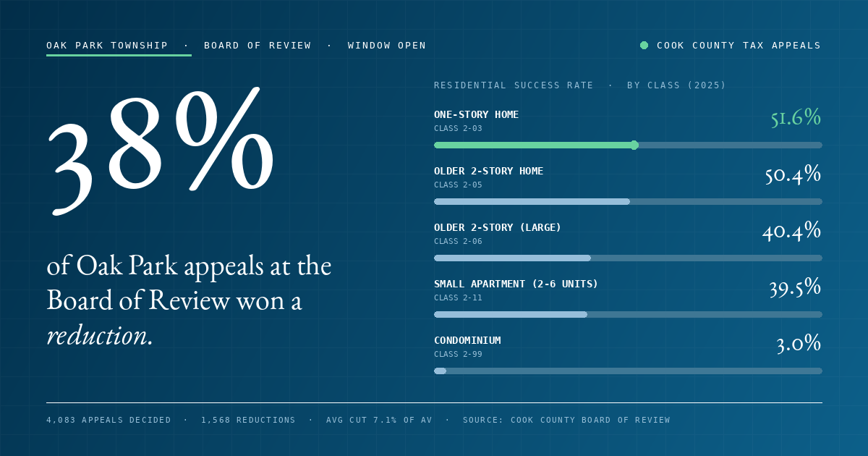Click the 1,568 Reductions footer stat

click(248, 420)
